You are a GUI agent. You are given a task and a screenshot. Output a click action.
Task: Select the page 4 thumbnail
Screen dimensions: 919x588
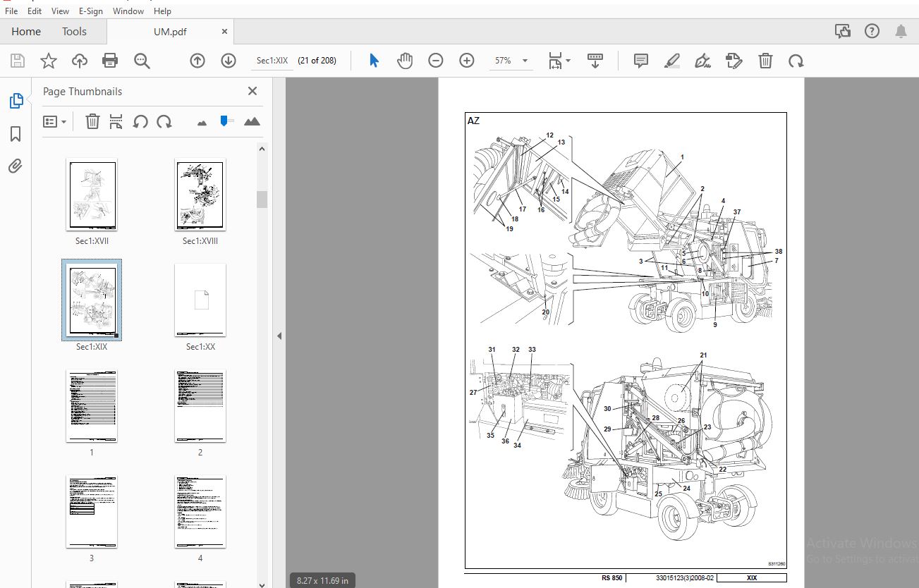tap(200, 511)
